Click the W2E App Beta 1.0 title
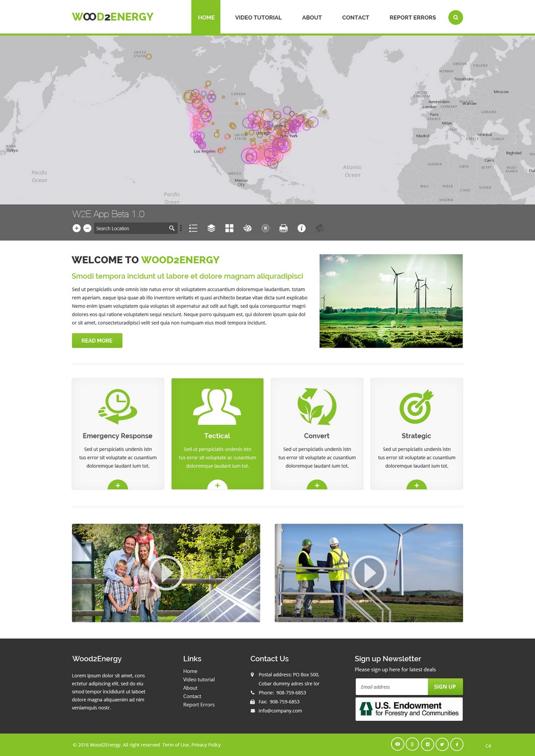 click(x=108, y=214)
